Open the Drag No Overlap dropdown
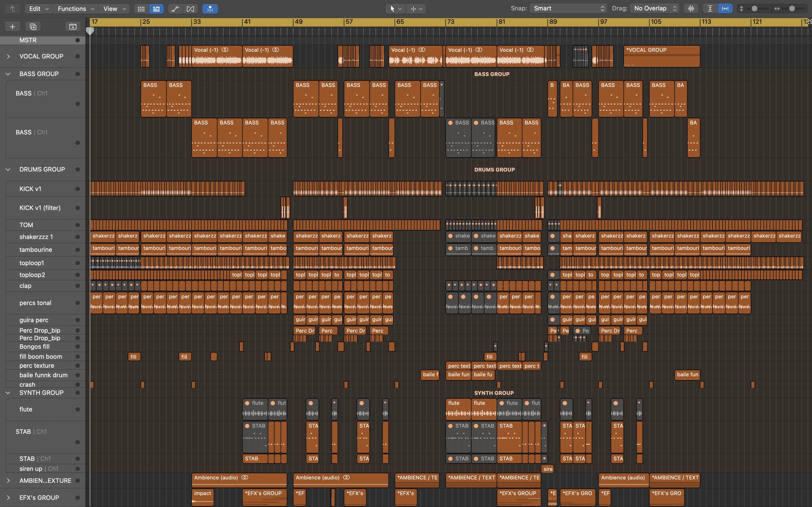 (655, 9)
